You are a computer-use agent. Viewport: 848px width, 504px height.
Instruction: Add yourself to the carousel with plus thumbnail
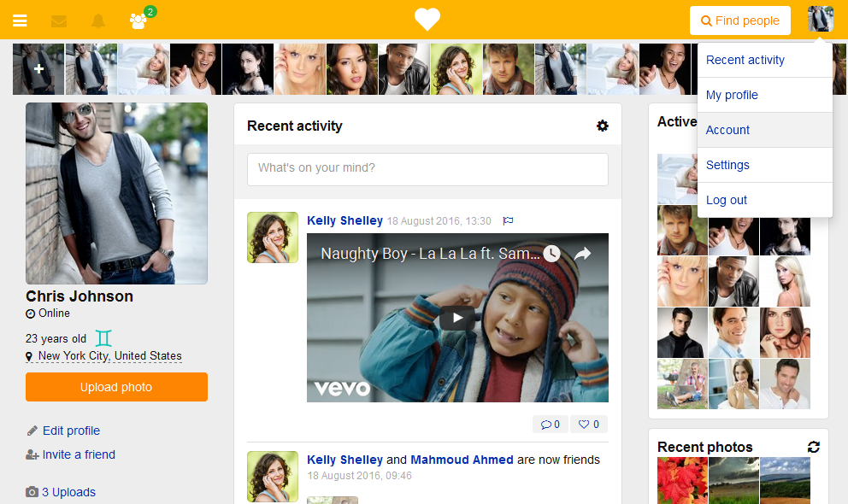pos(38,69)
